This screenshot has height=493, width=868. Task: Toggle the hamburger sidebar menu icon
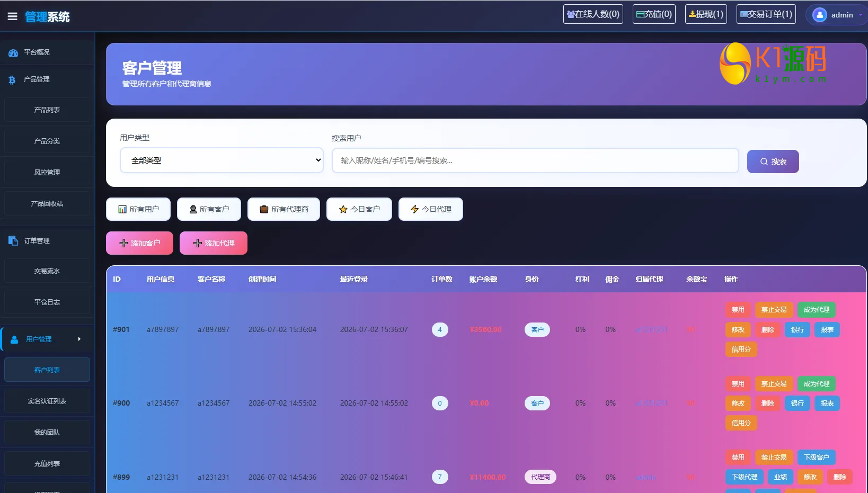click(x=12, y=16)
